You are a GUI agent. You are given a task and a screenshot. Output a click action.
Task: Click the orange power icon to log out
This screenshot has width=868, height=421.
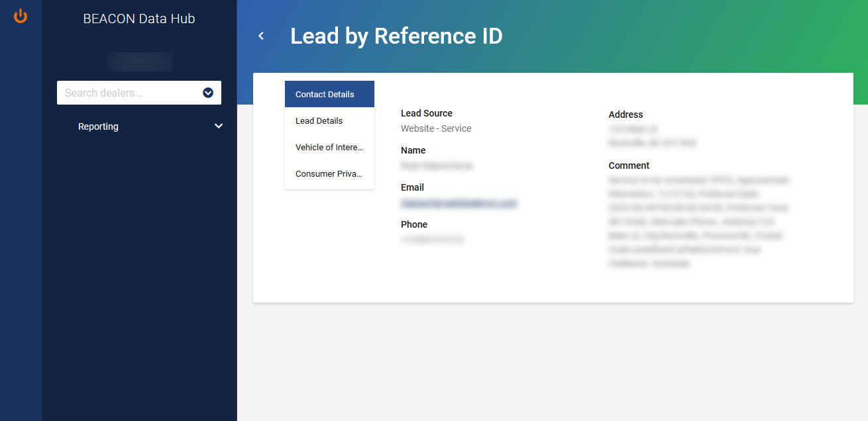pyautogui.click(x=20, y=16)
